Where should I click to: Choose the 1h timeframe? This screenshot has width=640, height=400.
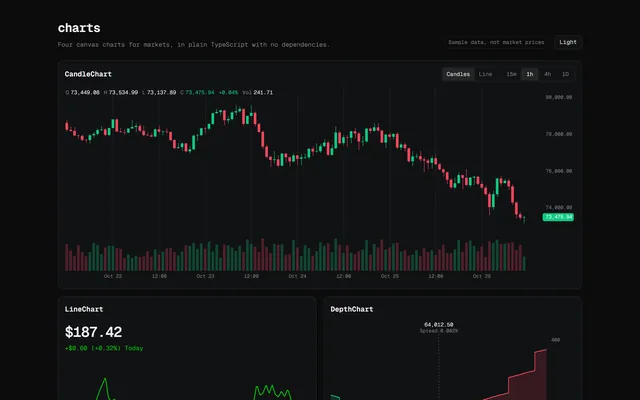(530, 74)
